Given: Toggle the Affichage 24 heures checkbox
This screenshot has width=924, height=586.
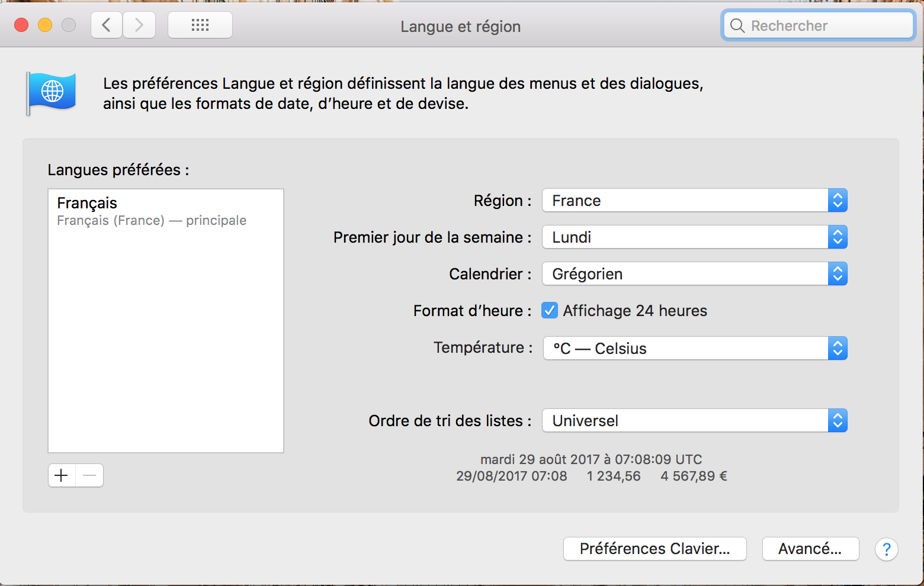Looking at the screenshot, I should 550,311.
